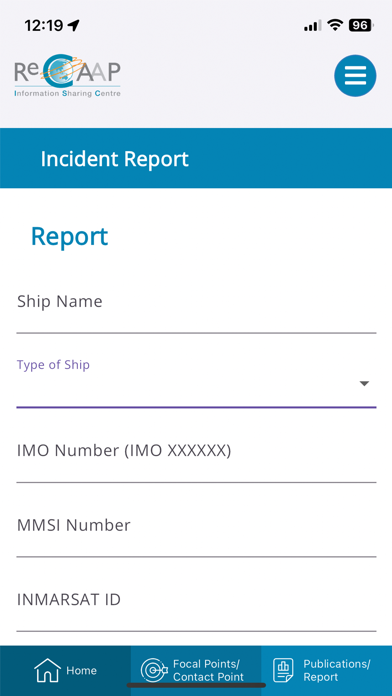Tap the Focal Points target icon
The width and height of the screenshot is (392, 696).
(154, 670)
